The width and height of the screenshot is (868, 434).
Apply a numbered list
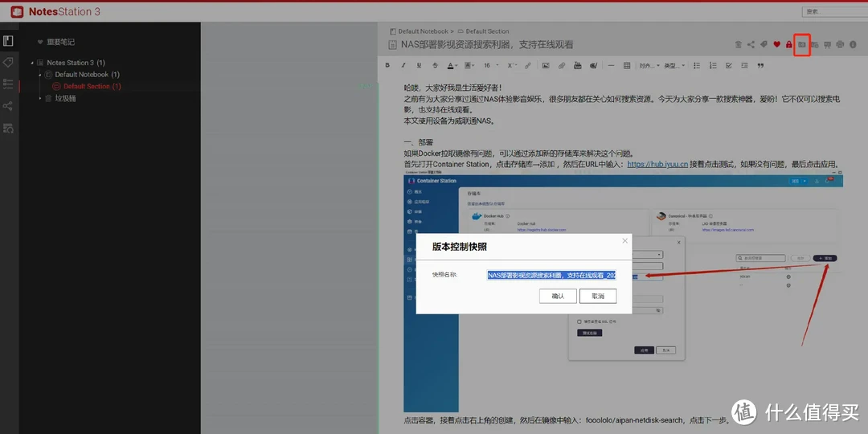tap(713, 65)
